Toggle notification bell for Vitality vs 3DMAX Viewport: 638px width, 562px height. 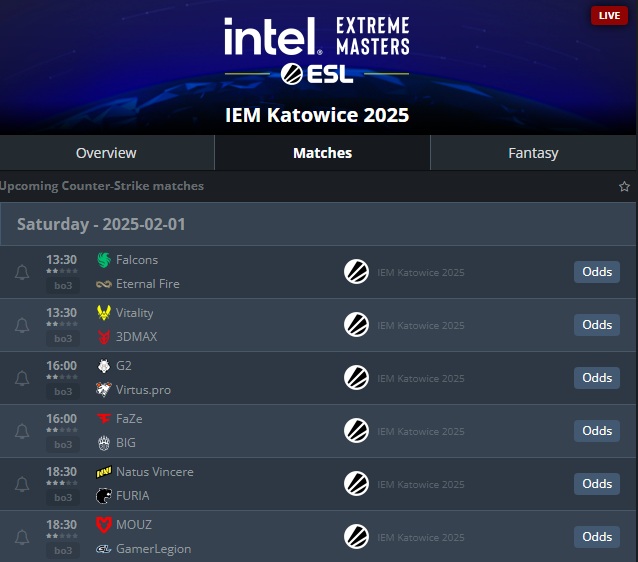[22, 325]
